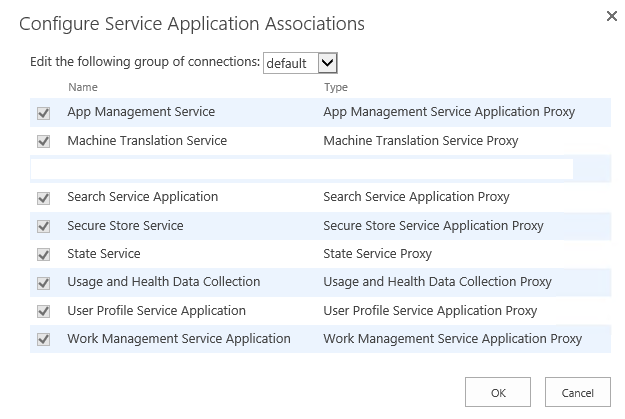
Task: Click the default value in the group dropdown
Action: (x=287, y=63)
